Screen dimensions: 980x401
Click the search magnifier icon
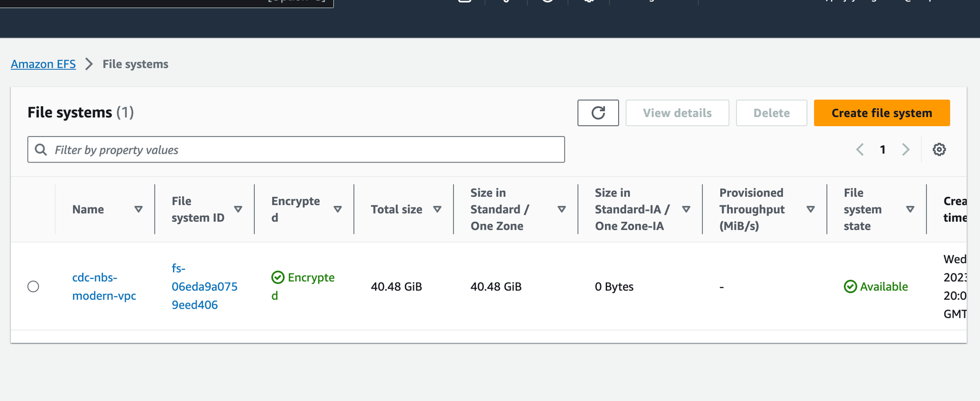tap(41, 150)
